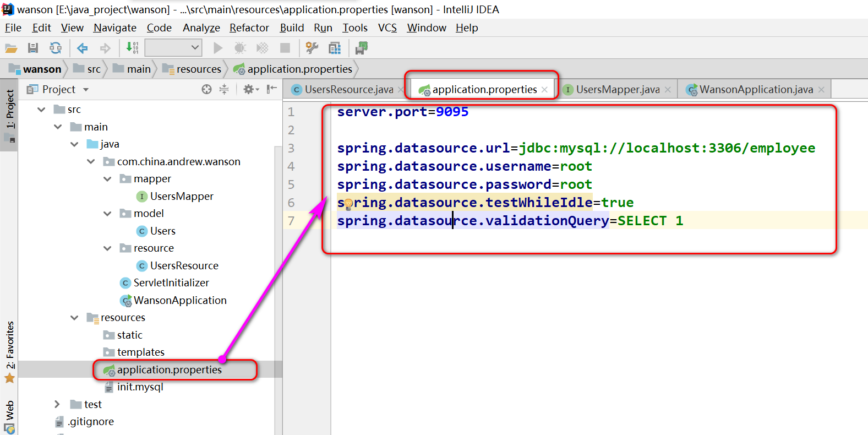Image resolution: width=868 pixels, height=435 pixels.
Task: Click the Back navigation arrow
Action: pos(83,48)
